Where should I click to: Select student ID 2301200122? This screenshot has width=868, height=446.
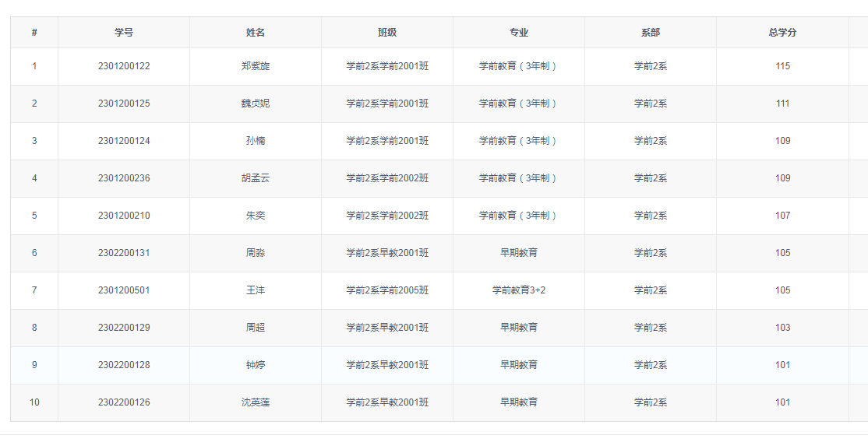[x=124, y=66]
